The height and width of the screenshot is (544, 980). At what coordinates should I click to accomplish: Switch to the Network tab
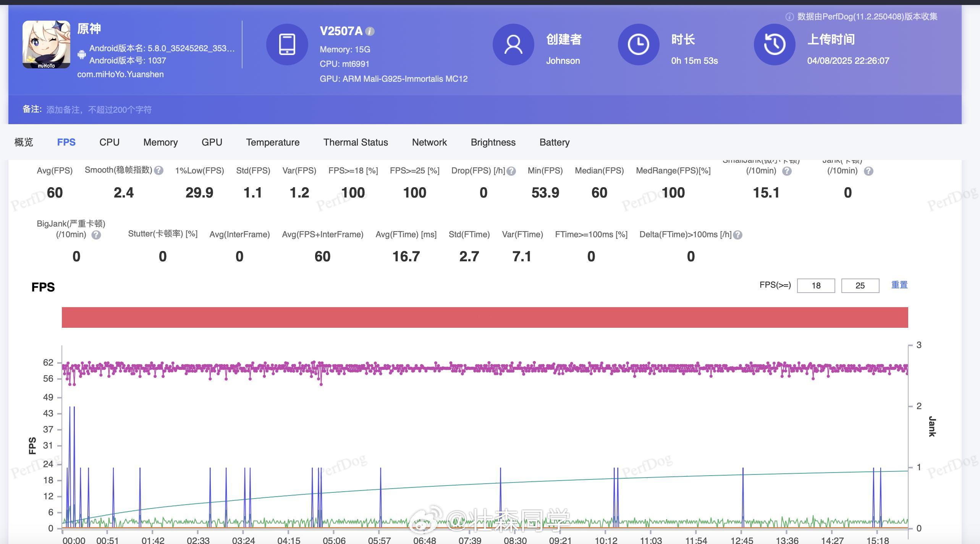pos(429,142)
